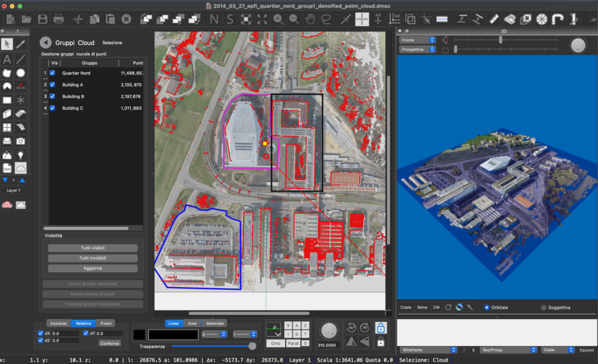Switch to the Polari coordinates tab

click(106, 323)
